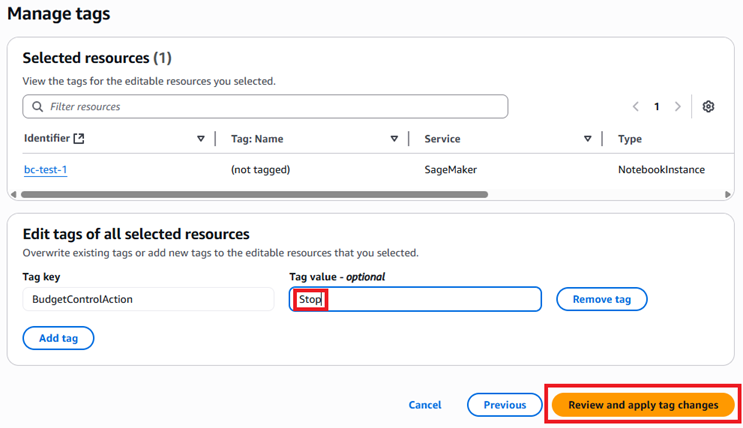The image size is (743, 428).
Task: Click the Tag value field containing Stop
Action: [415, 299]
